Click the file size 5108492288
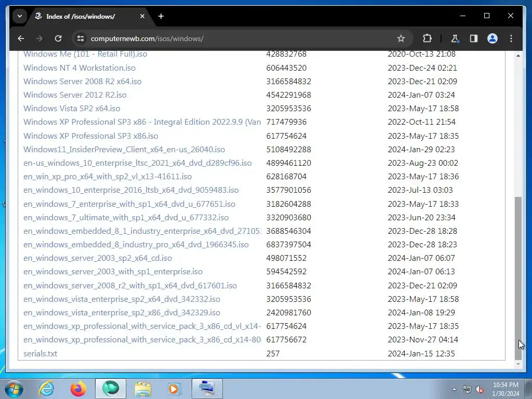532x399 pixels. (x=289, y=150)
